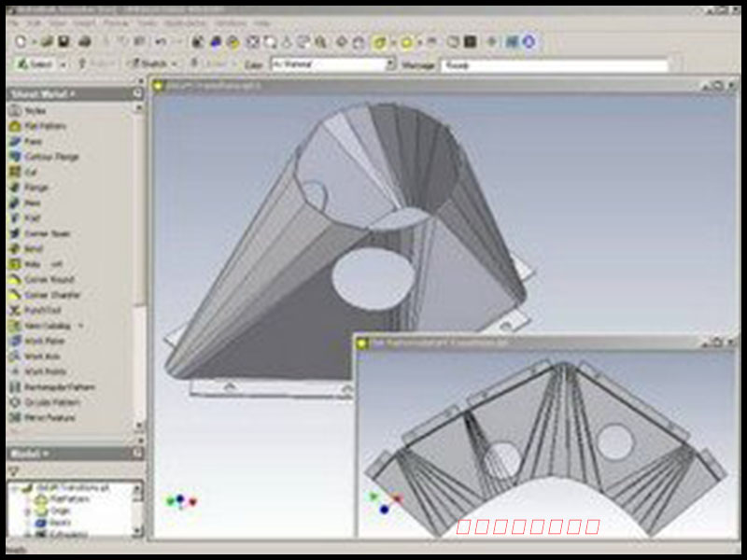Open the Help menu
The height and width of the screenshot is (560, 747).
click(262, 22)
